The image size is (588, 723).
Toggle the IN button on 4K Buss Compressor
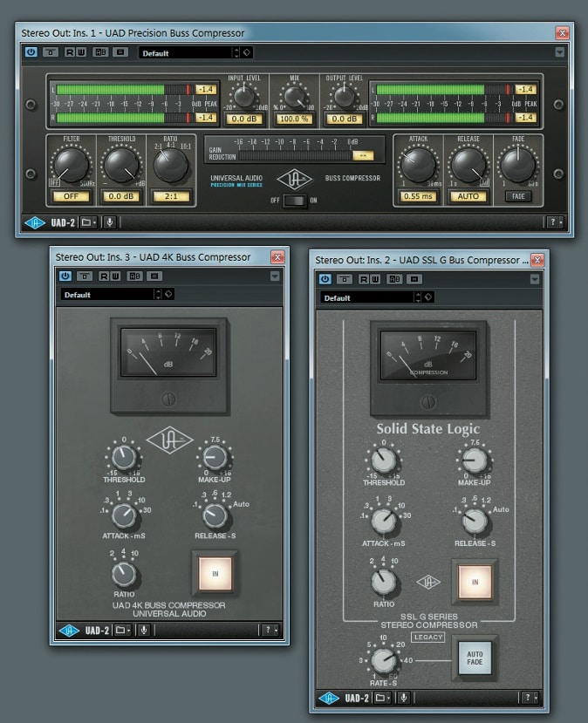coord(215,574)
